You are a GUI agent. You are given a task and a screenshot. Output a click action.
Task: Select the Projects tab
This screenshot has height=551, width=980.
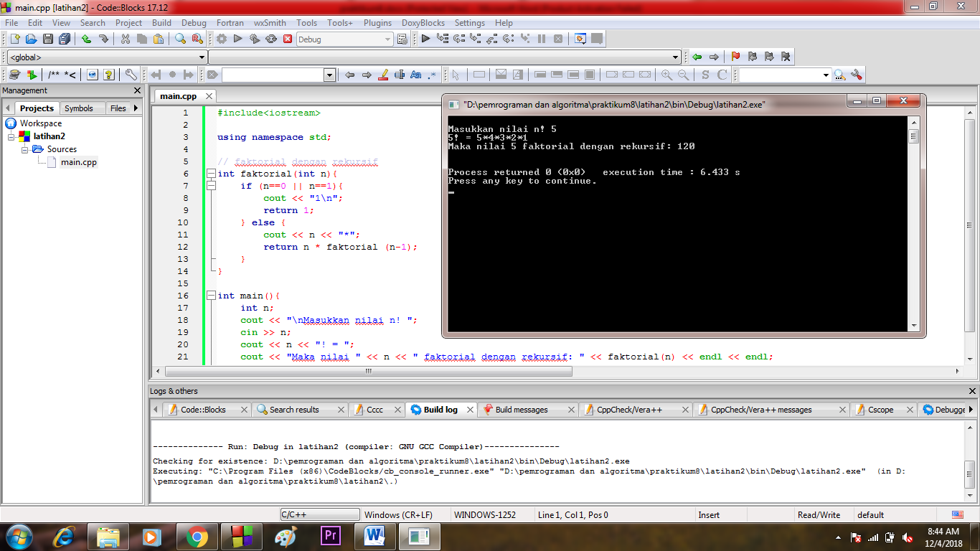pos(37,108)
